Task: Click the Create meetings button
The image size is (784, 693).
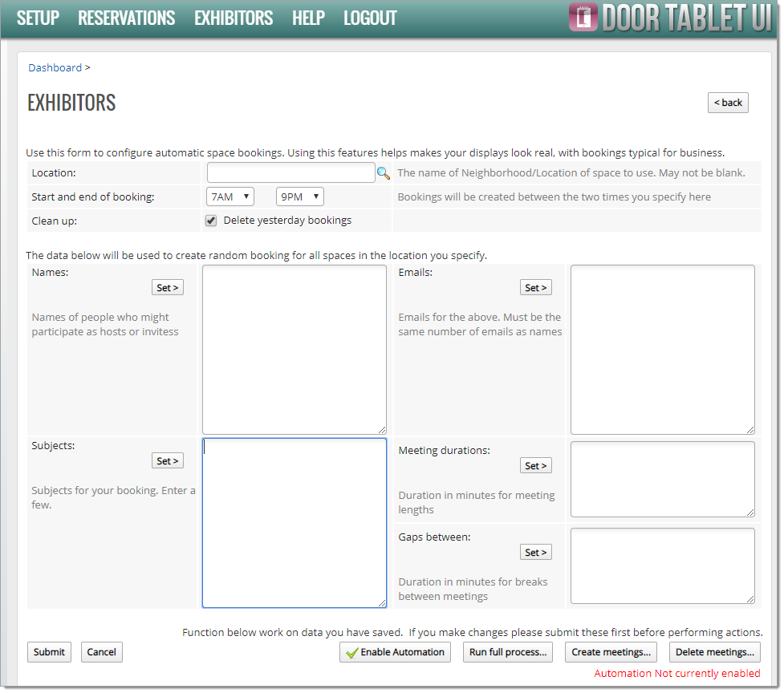Action: click(611, 652)
